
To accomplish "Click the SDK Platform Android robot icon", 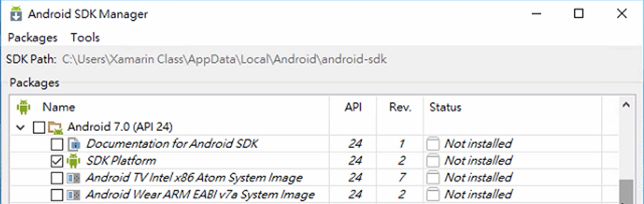I will [x=74, y=161].
